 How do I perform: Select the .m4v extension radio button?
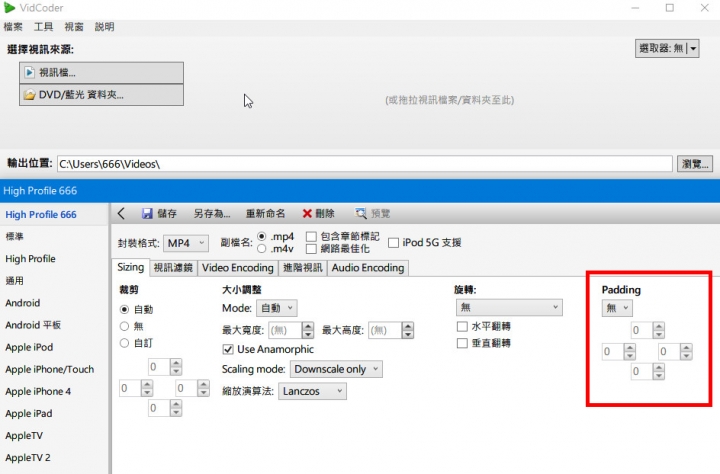pyautogui.click(x=262, y=248)
